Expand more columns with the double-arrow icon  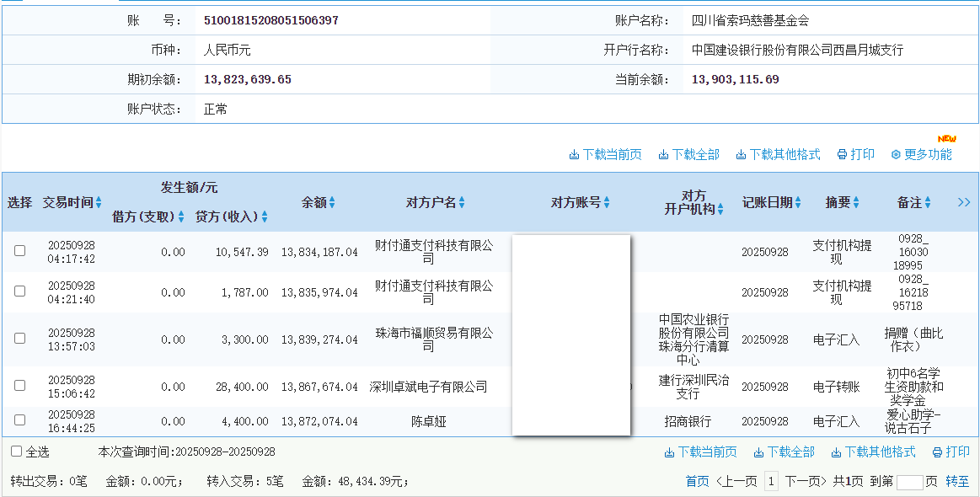(964, 202)
